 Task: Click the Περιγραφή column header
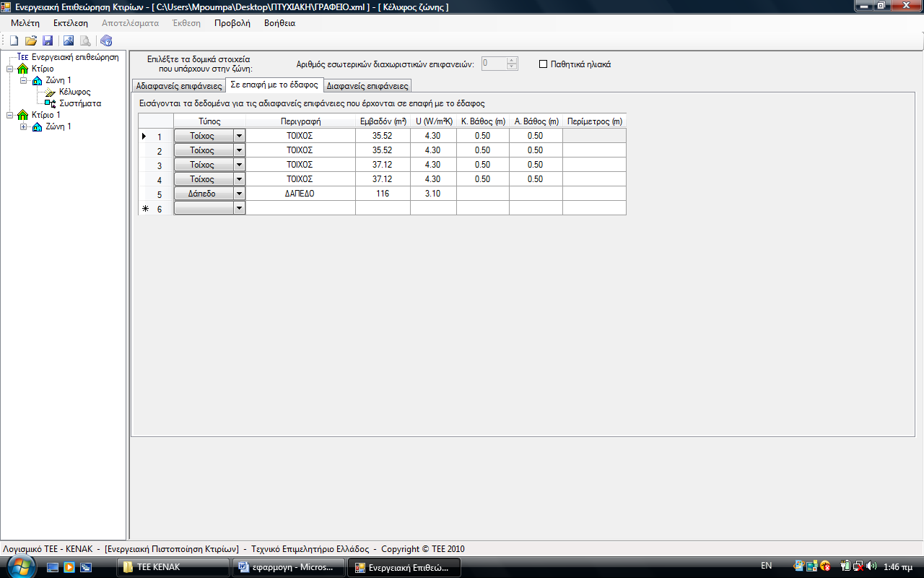click(300, 121)
